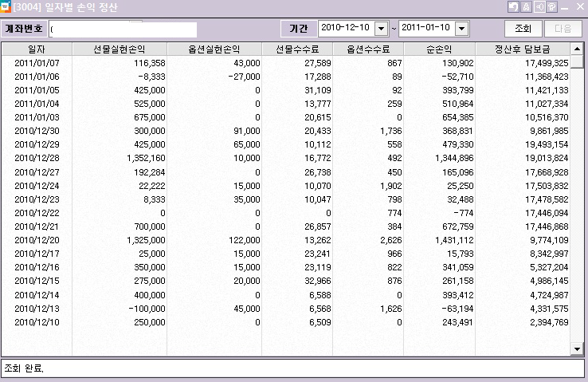The image size is (588, 382).
Task: Select the 2010/12/20 date cell
Action: pyautogui.click(x=37, y=240)
